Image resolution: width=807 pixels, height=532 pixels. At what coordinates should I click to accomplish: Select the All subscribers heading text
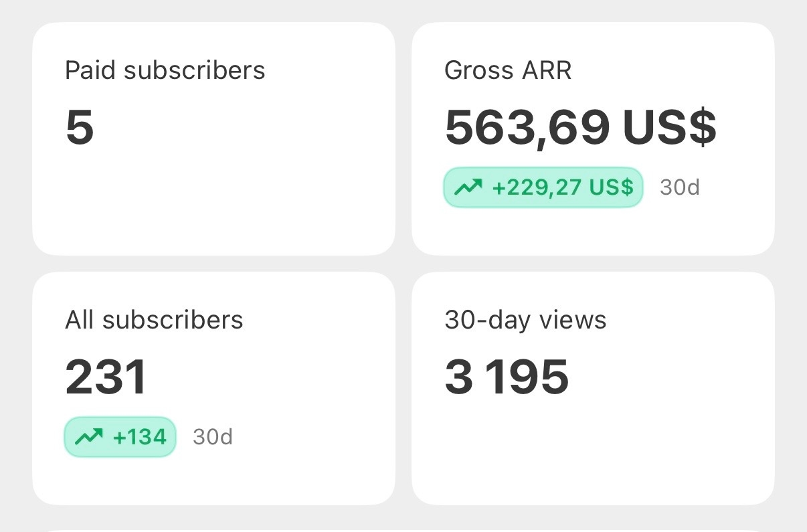[x=154, y=320]
